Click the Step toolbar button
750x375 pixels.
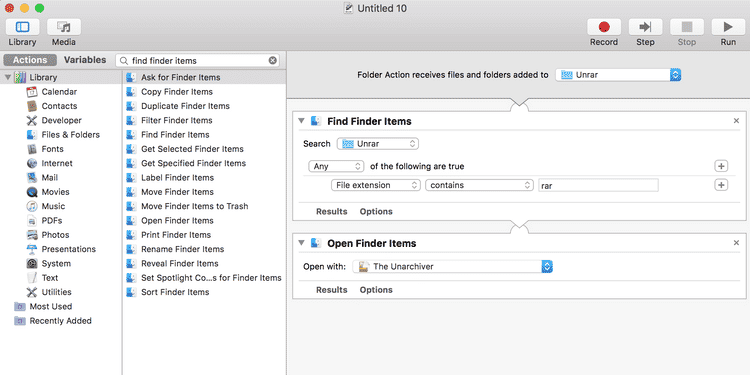645,27
